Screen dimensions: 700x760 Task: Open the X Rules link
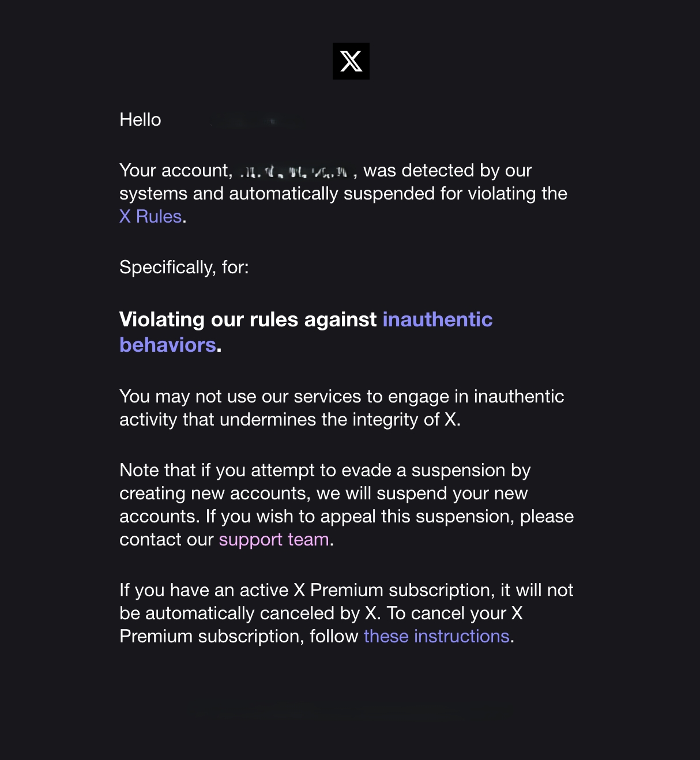[150, 217]
